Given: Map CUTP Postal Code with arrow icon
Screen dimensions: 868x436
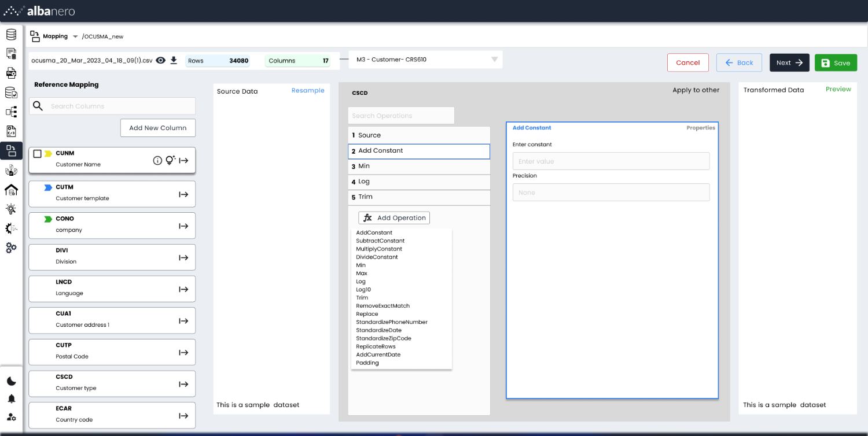Looking at the screenshot, I should tap(183, 353).
